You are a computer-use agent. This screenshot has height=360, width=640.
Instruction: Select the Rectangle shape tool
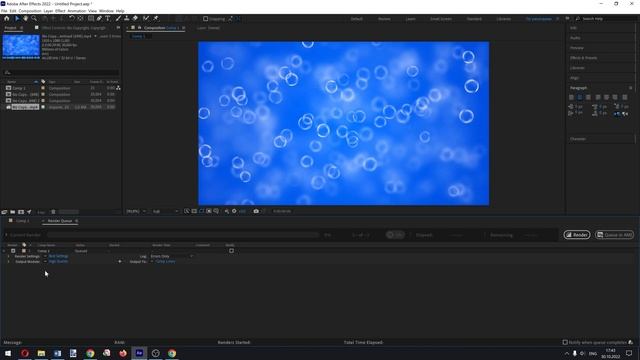pos(91,18)
